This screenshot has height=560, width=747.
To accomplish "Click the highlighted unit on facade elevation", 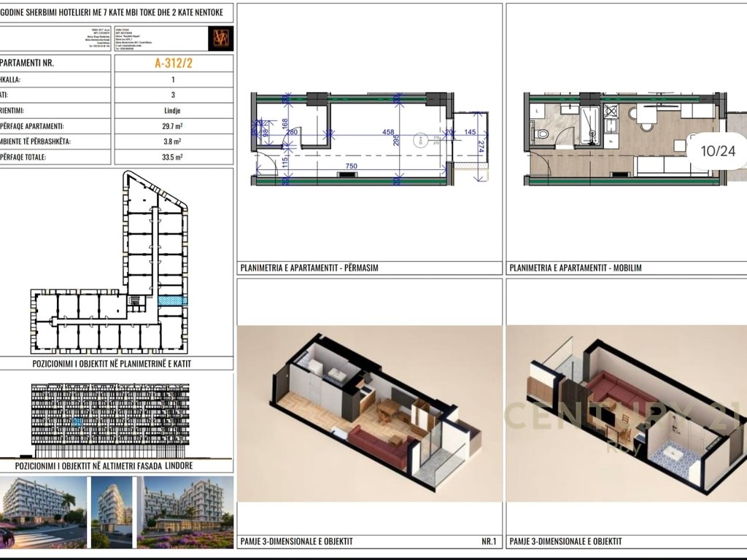I will click(76, 421).
